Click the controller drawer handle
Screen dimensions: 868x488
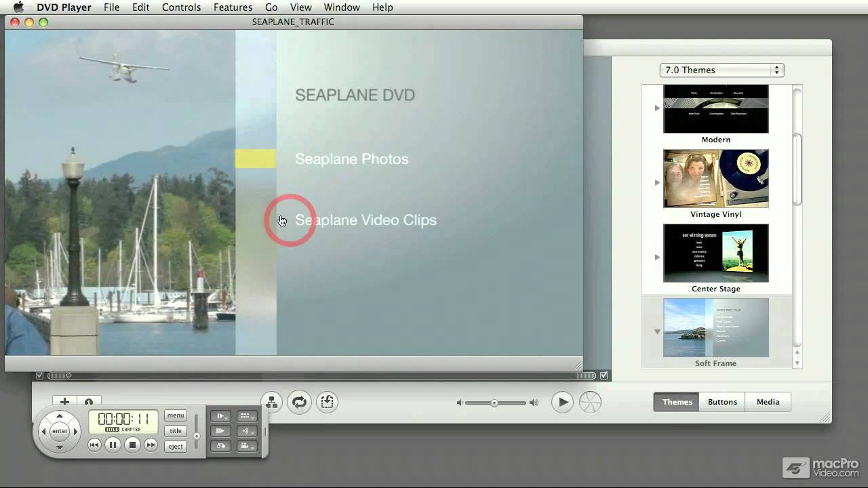[x=264, y=431]
